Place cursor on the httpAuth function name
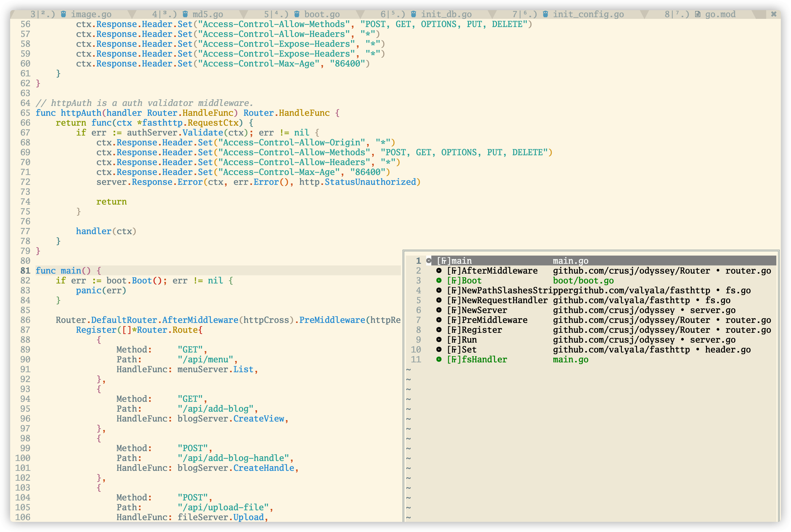 pos(81,113)
